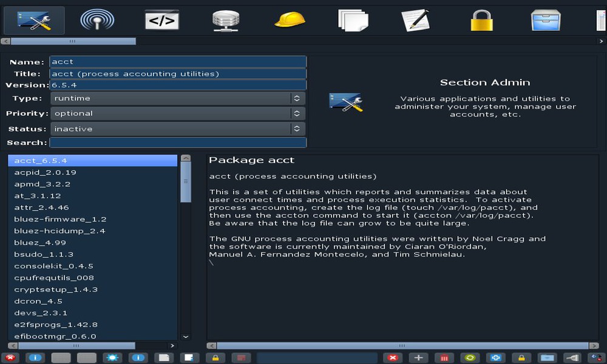Select the yellow padlock security section
Screen dimensions: 607x364
tap(481, 21)
